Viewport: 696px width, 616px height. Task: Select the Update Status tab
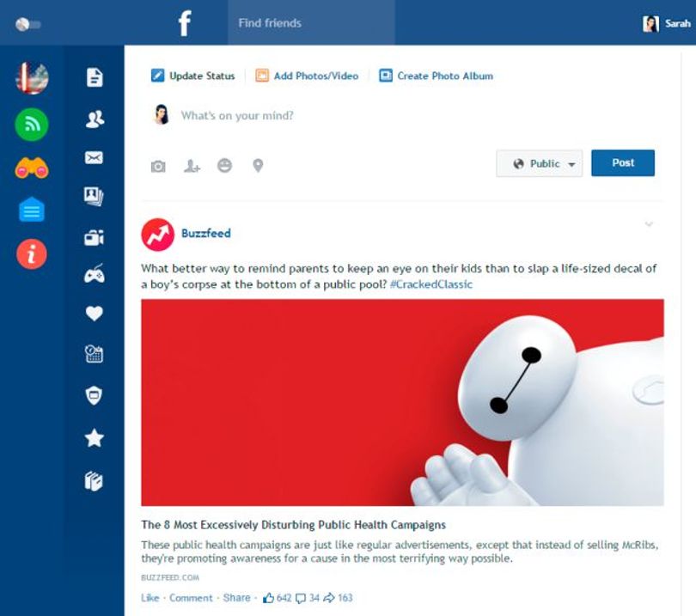[x=193, y=76]
